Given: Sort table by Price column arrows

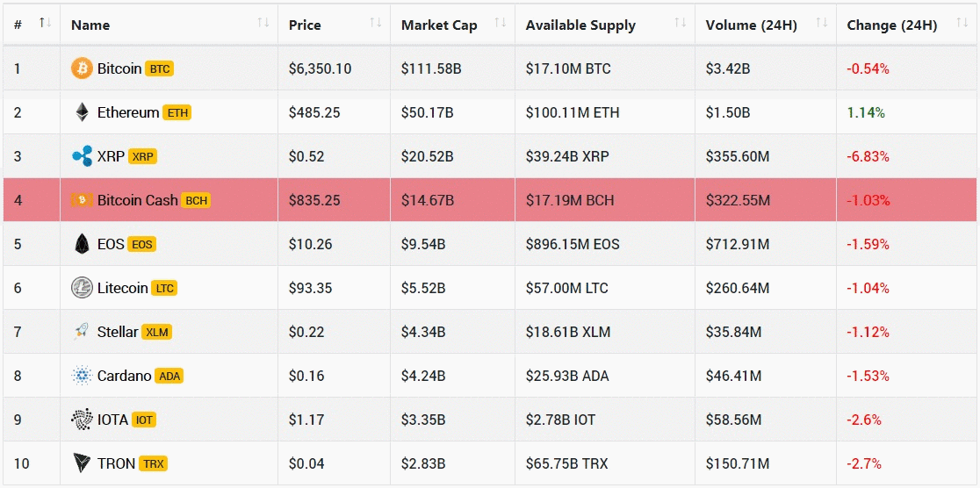Looking at the screenshot, I should 375,23.
